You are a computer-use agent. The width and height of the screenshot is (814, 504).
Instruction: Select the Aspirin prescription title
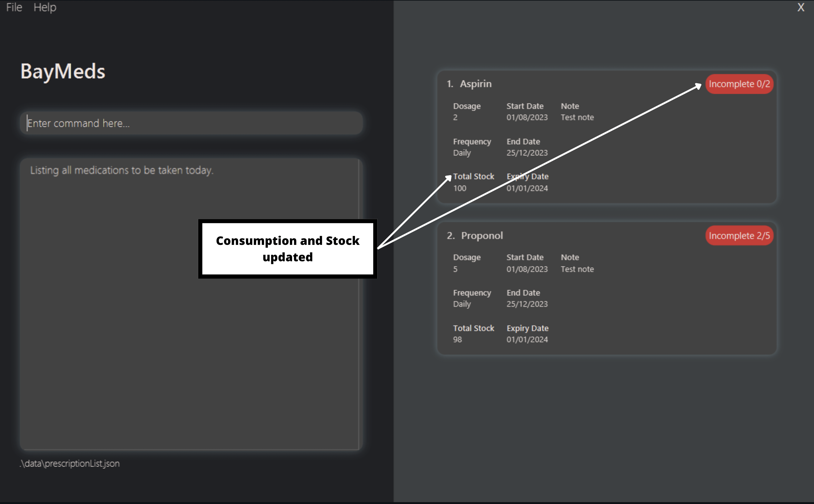475,84
